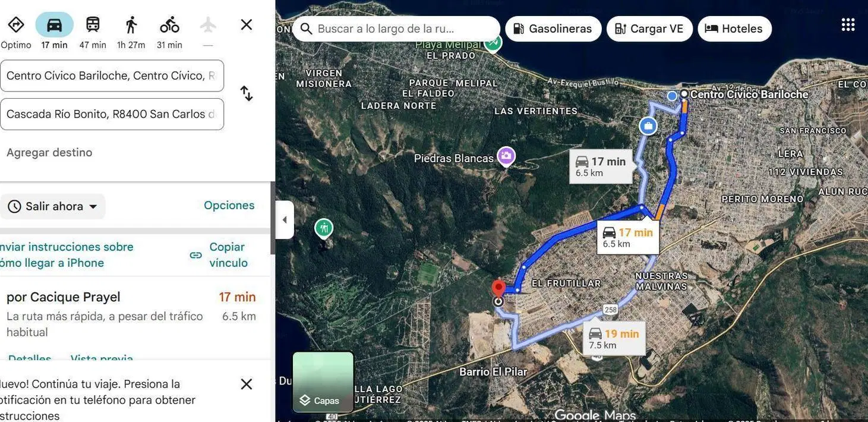Reverse starting point and destination
Image resolution: width=868 pixels, height=422 pixels.
246,93
